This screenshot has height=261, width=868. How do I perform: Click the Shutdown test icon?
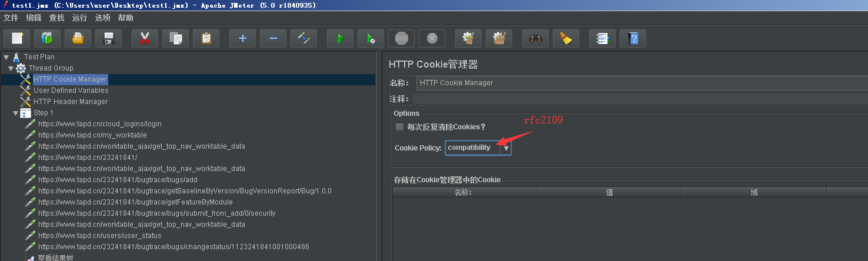tap(432, 39)
